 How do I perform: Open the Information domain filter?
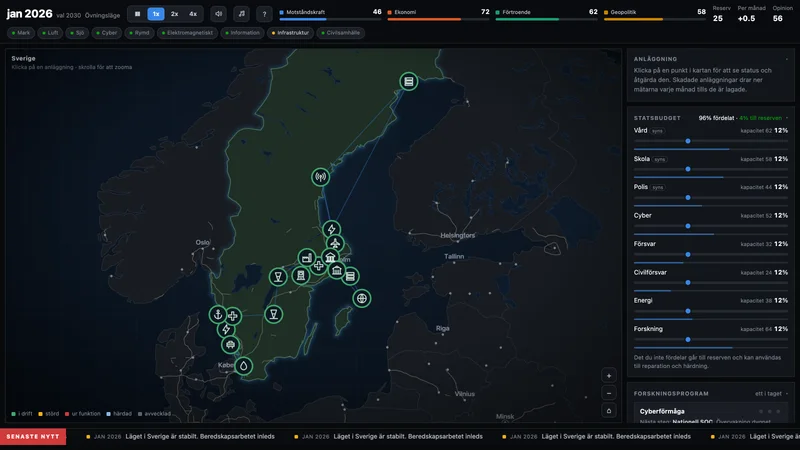click(x=242, y=33)
